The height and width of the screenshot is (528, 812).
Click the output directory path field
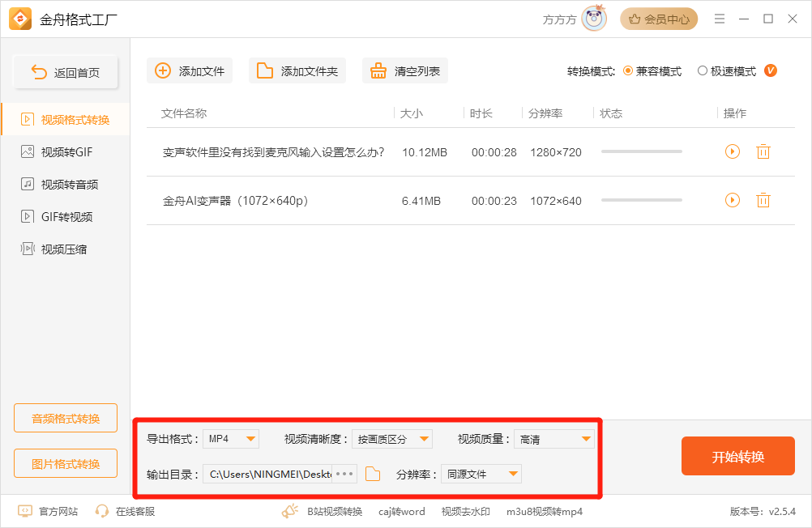pos(270,475)
